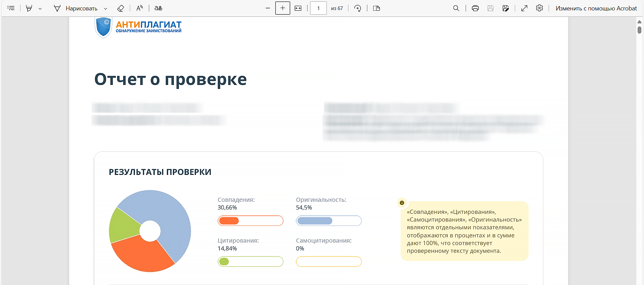Click the 54,5% value
The image size is (644, 285).
304,207
